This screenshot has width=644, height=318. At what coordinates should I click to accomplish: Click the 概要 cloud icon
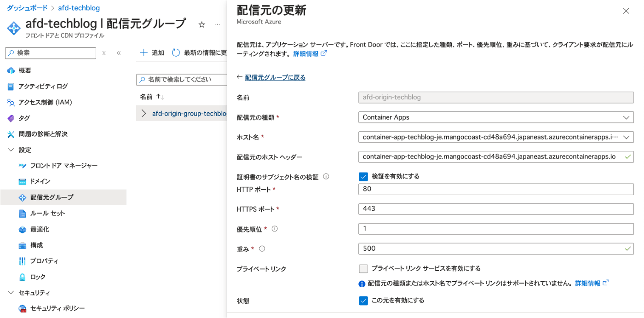click(x=11, y=70)
